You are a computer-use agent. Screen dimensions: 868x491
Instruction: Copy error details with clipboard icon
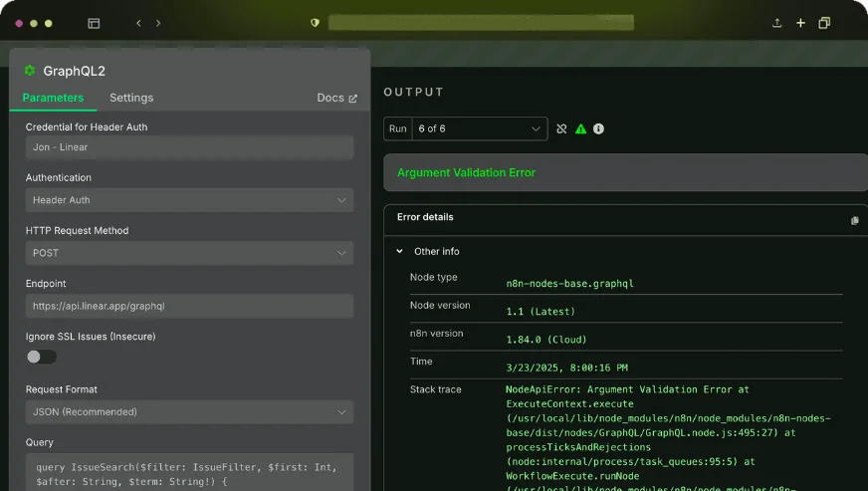[x=854, y=220]
